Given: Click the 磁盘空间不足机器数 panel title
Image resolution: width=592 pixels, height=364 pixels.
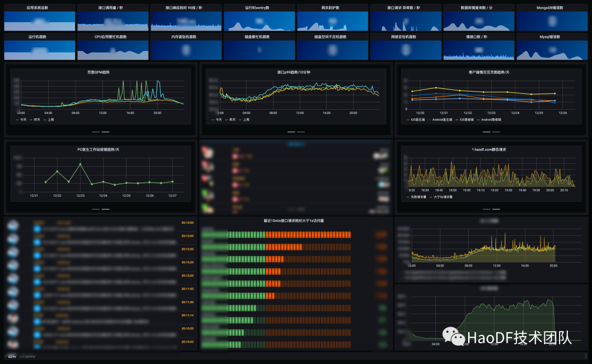Looking at the screenshot, I should click(331, 37).
